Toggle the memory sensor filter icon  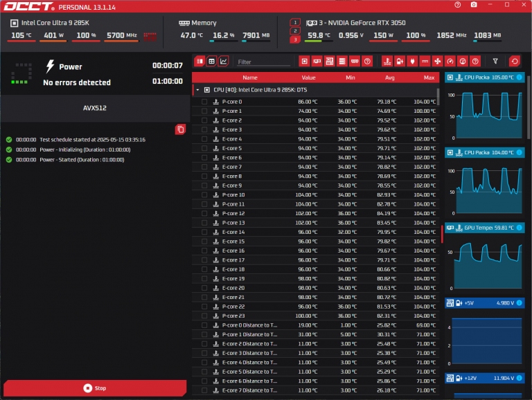(x=355, y=62)
